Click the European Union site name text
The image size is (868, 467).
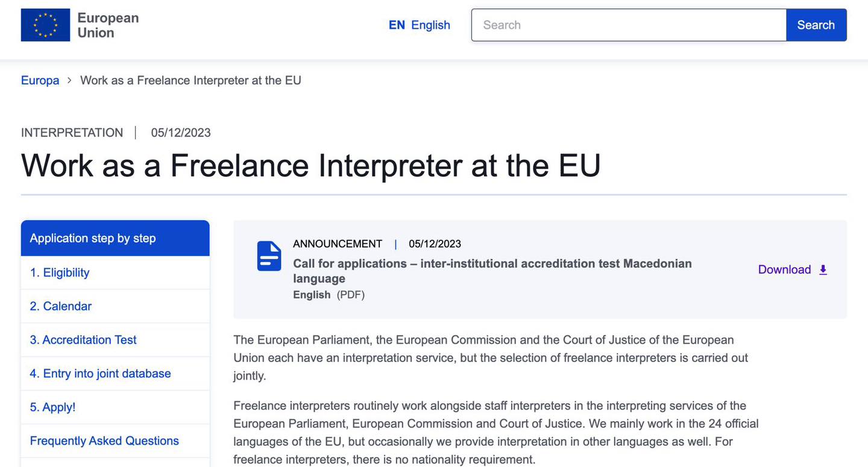click(108, 25)
